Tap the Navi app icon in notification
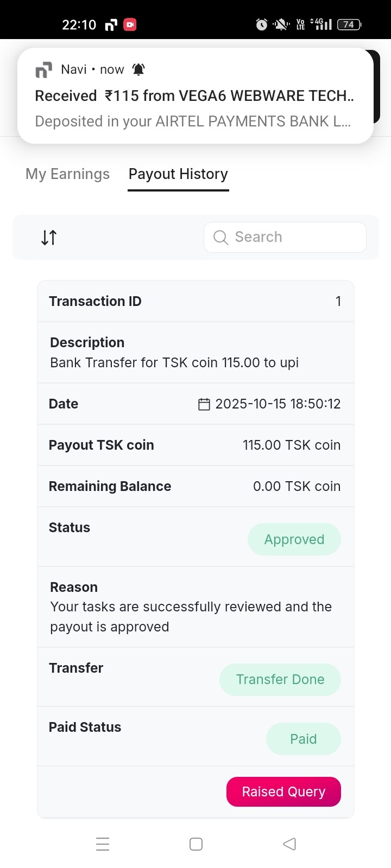 (43, 70)
